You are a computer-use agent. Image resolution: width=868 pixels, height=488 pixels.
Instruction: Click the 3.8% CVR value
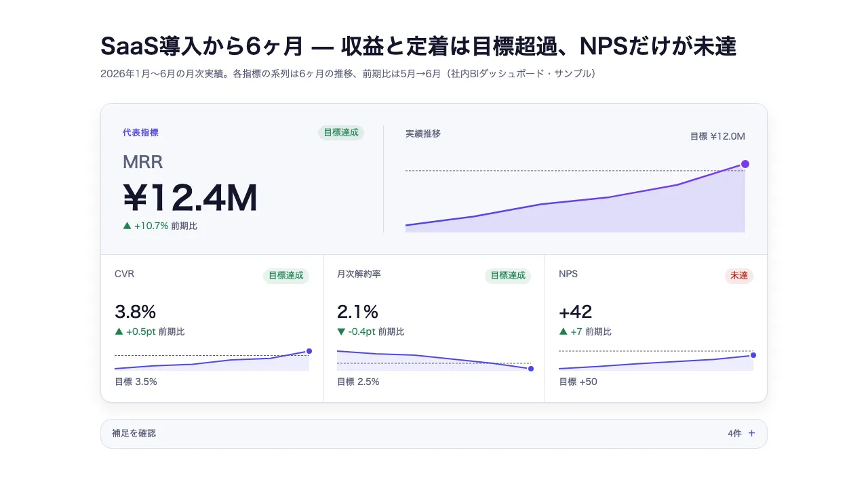pyautogui.click(x=136, y=312)
